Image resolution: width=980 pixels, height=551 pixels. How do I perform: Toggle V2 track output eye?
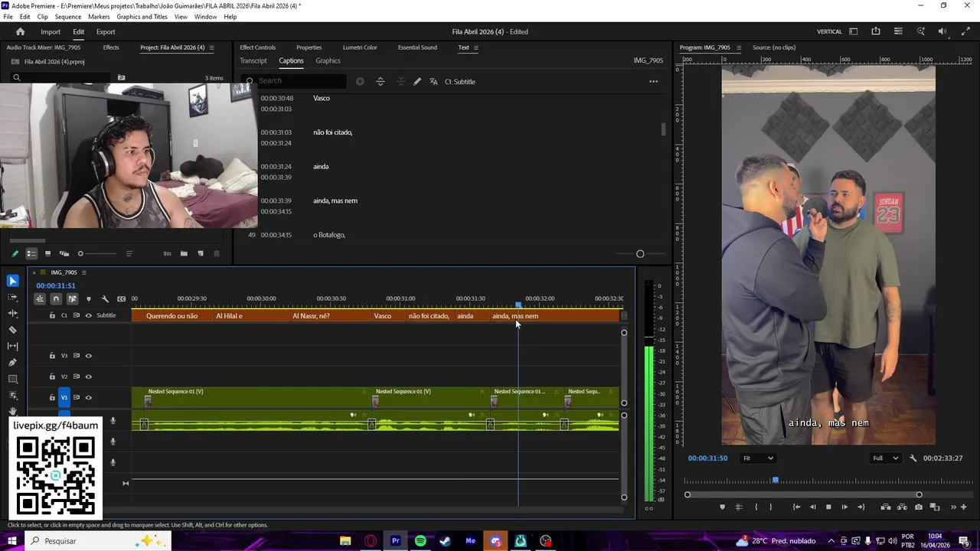(x=88, y=377)
